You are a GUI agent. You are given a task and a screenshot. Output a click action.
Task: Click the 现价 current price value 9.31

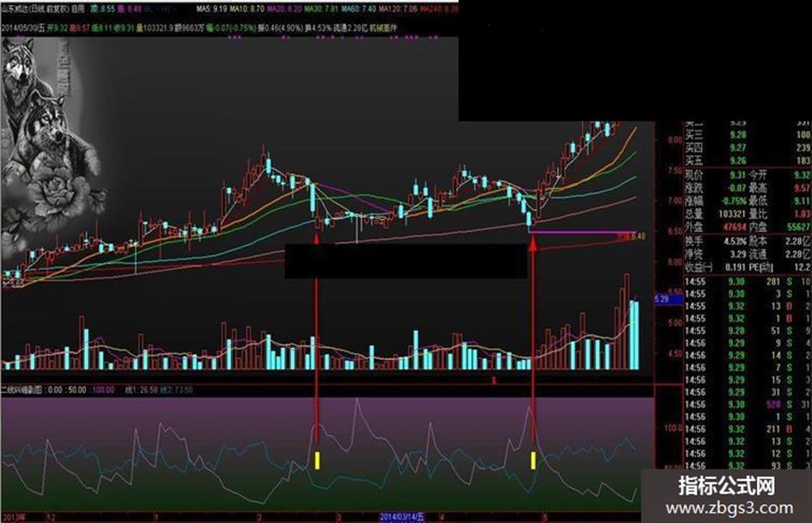pyautogui.click(x=737, y=175)
